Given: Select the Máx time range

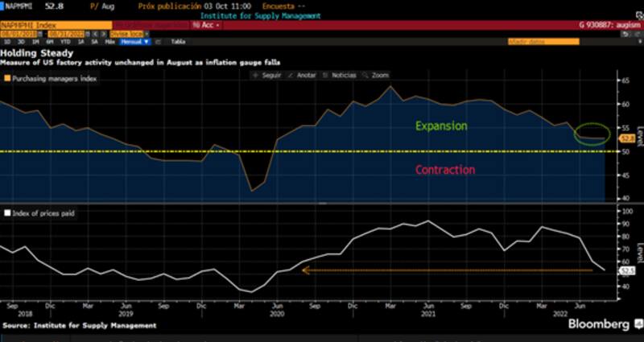Looking at the screenshot, I should point(109,41).
